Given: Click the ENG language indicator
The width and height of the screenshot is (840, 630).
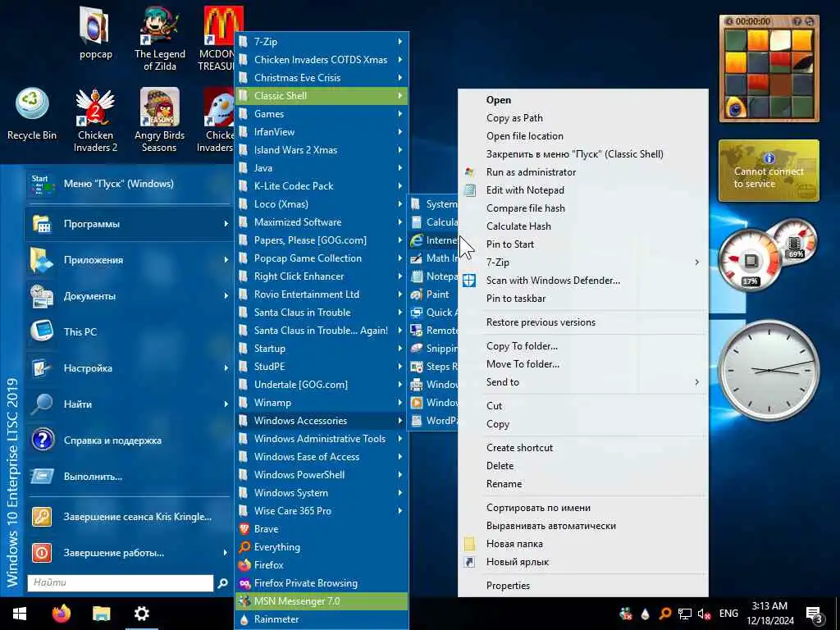Looking at the screenshot, I should coord(728,614).
